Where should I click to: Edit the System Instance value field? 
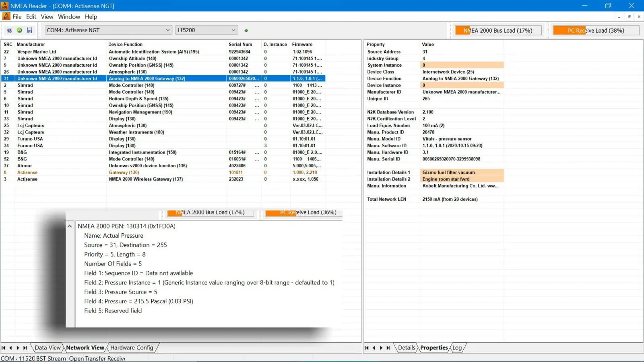[462, 65]
